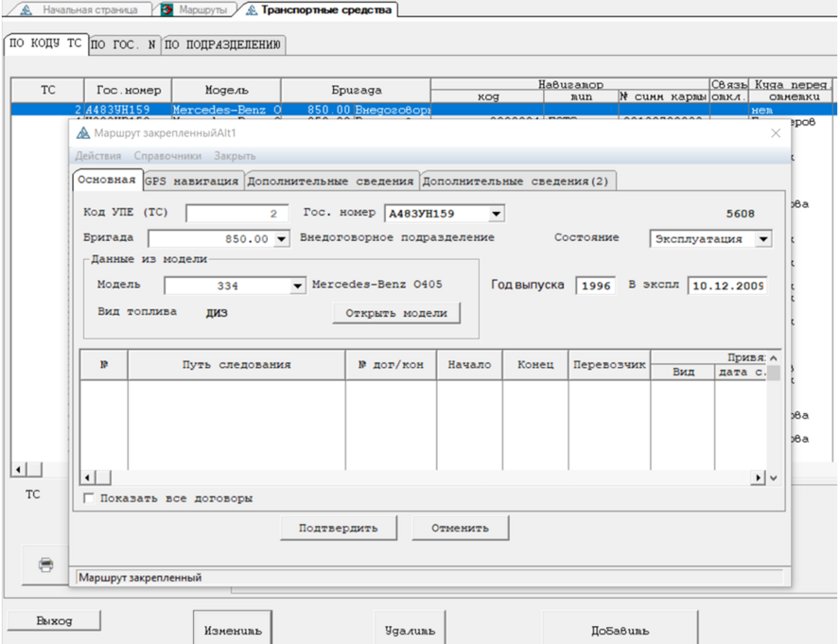This screenshot has width=839, height=644.
Task: Click the contracts table scroll down arrow
Action: [773, 478]
